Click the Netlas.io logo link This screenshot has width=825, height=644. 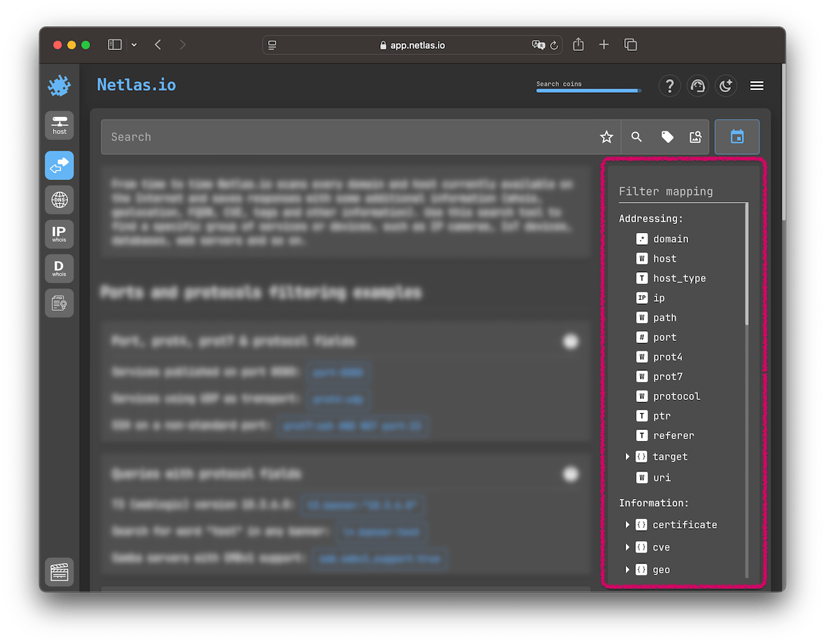click(x=135, y=85)
